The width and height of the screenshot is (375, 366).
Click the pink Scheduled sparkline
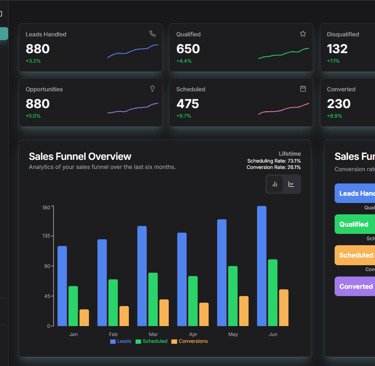(x=284, y=109)
